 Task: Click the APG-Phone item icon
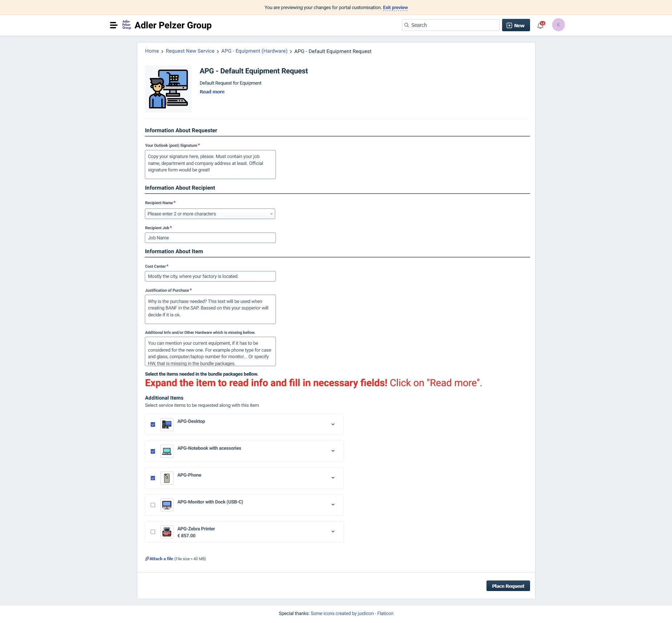click(167, 478)
